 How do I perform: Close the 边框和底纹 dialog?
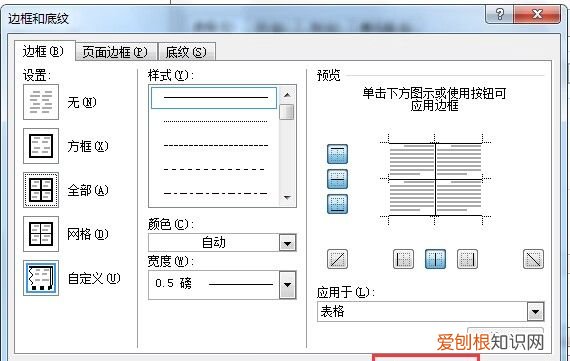click(x=537, y=15)
